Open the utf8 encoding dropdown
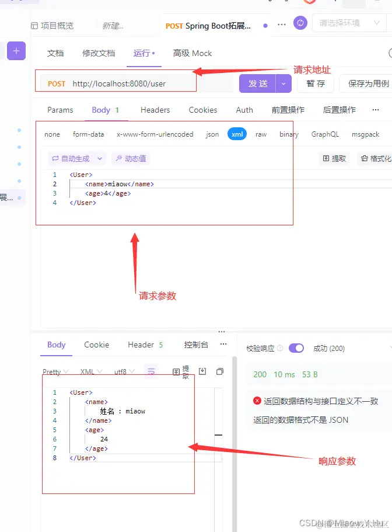The image size is (392, 532). click(124, 371)
